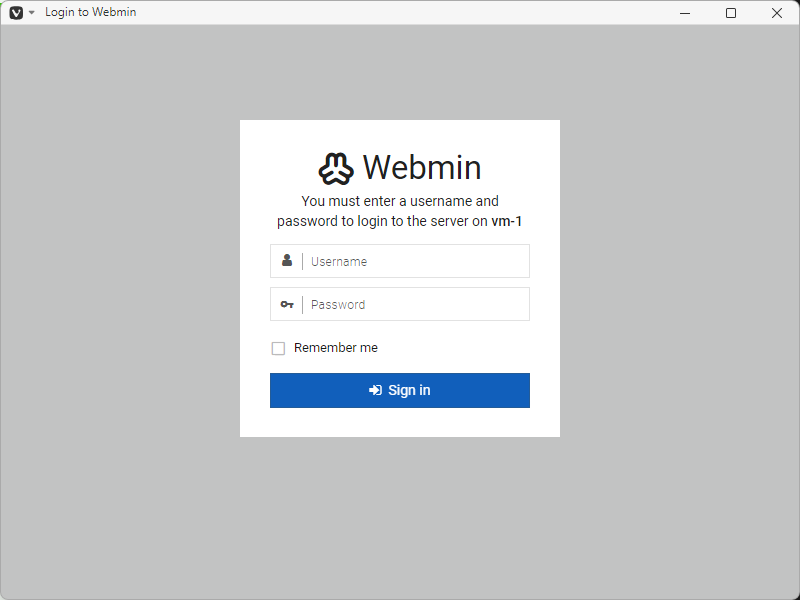Focus the Password input field
The width and height of the screenshot is (800, 600).
(x=400, y=305)
